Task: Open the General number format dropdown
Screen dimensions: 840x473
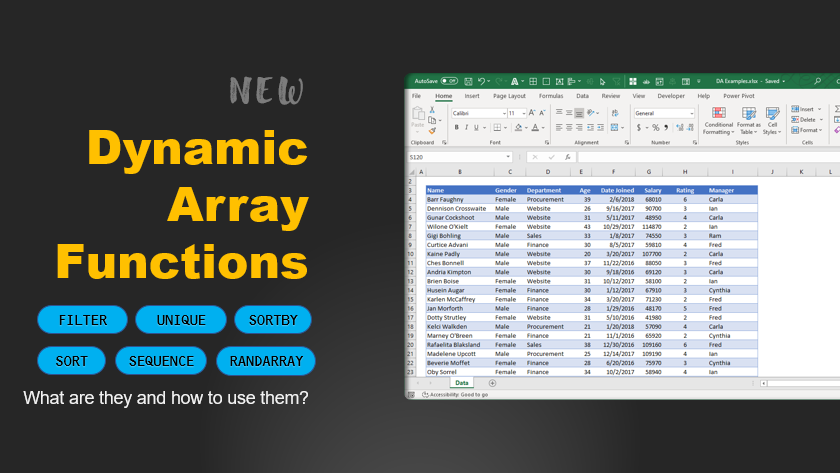Action: [692, 114]
